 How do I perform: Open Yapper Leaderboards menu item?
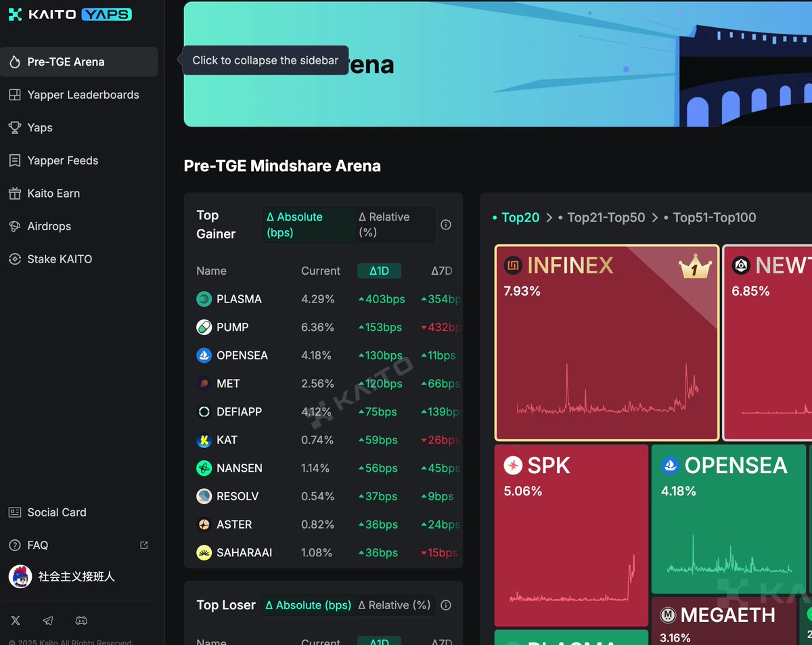(79, 95)
